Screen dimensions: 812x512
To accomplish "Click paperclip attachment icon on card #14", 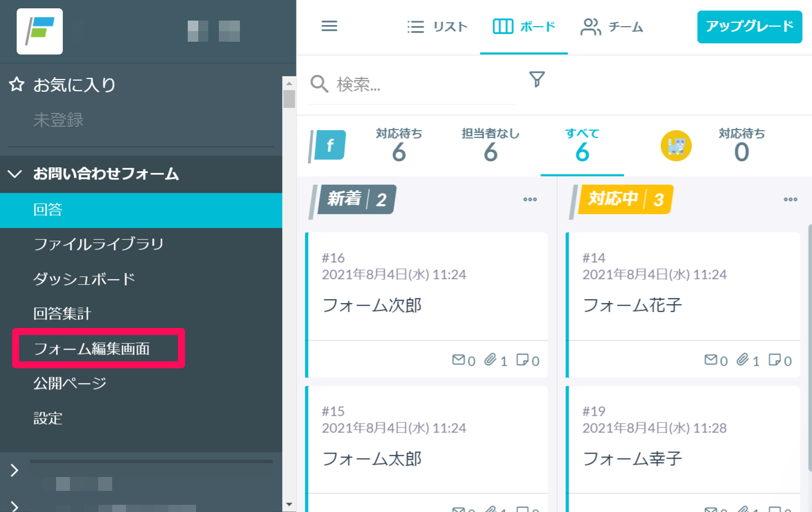I will [x=743, y=360].
